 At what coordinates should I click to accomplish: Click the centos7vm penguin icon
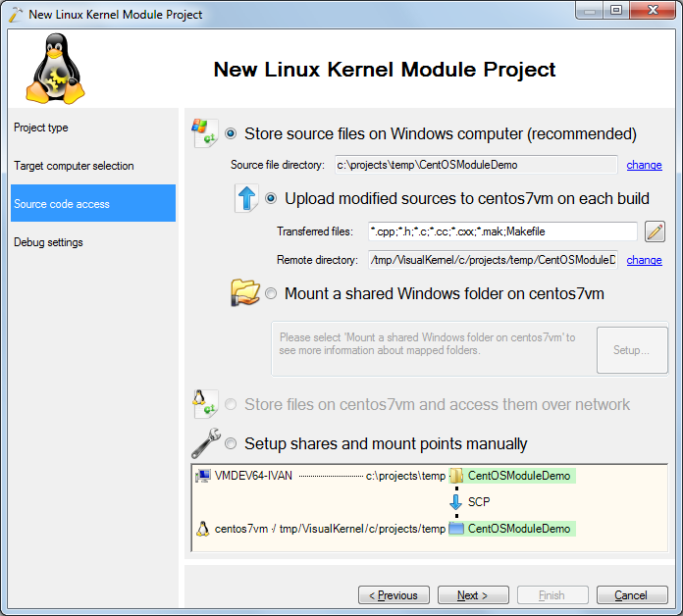(x=202, y=529)
